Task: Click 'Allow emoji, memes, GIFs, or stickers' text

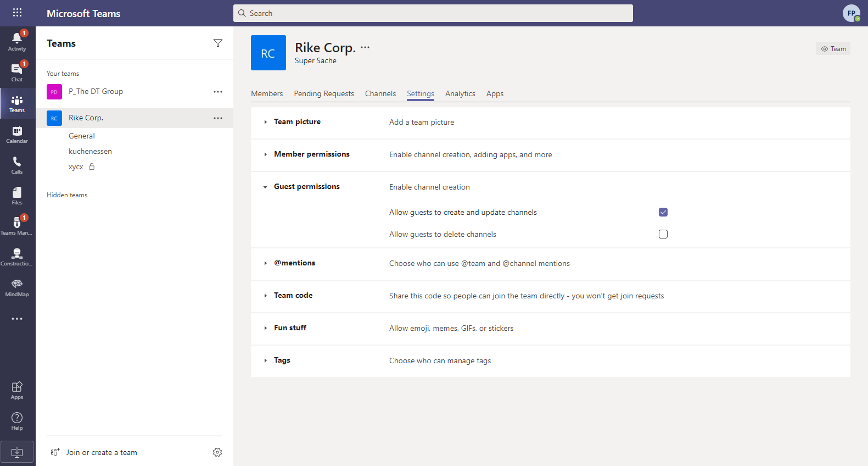Action: pyautogui.click(x=451, y=328)
